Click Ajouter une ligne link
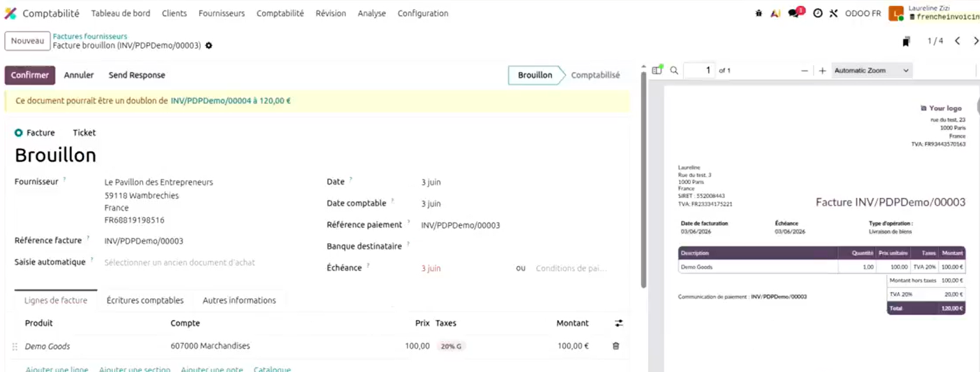Screen dimensions: 980x372 click(x=56, y=369)
